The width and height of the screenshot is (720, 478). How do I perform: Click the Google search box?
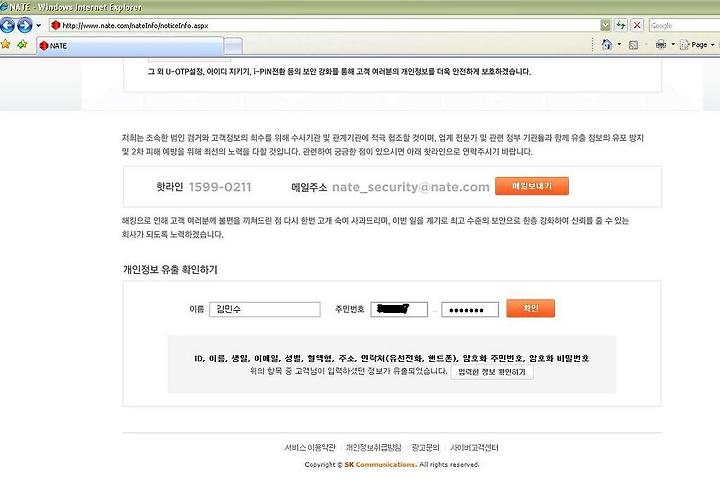pyautogui.click(x=684, y=26)
